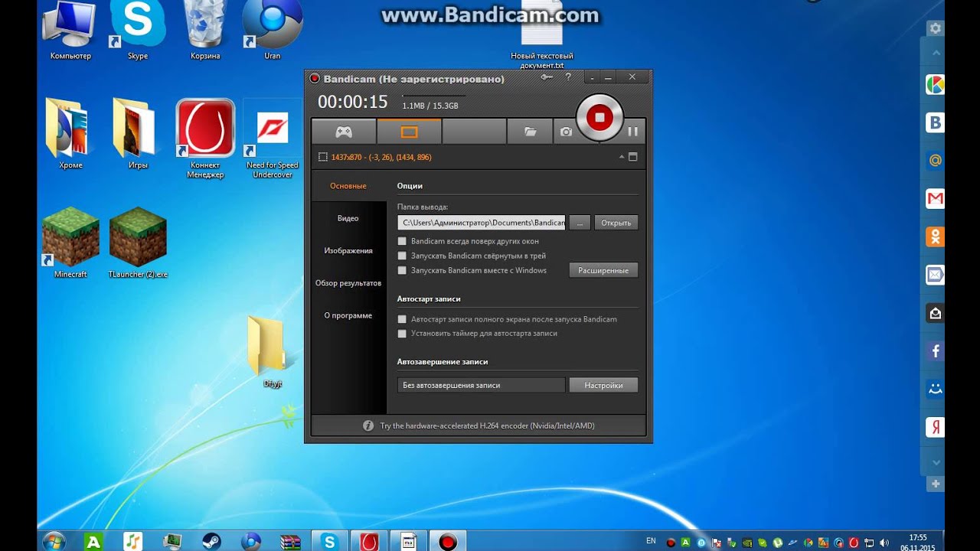Screen dimensions: 980x551
Task: Open the Uran browser shortcut
Action: 272,31
